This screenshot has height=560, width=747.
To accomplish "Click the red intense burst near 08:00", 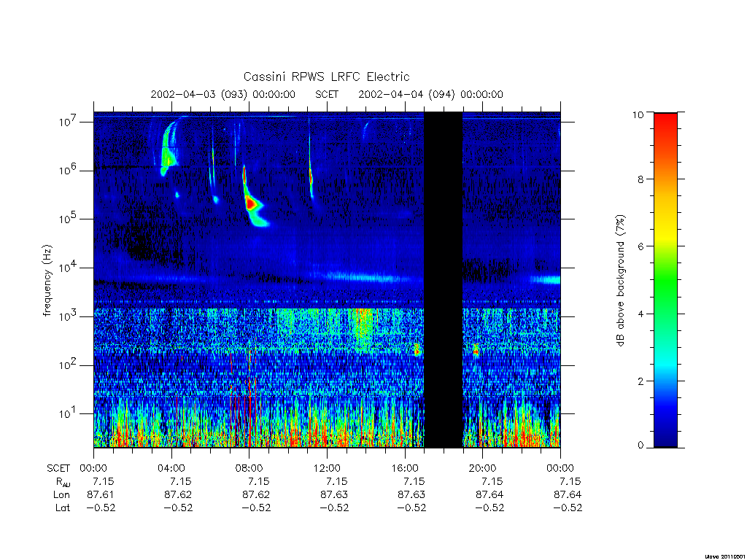I will coord(251,204).
